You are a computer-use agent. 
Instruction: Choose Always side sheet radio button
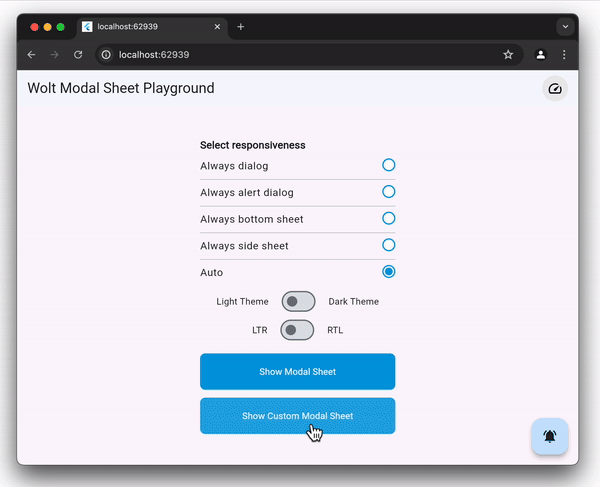389,245
